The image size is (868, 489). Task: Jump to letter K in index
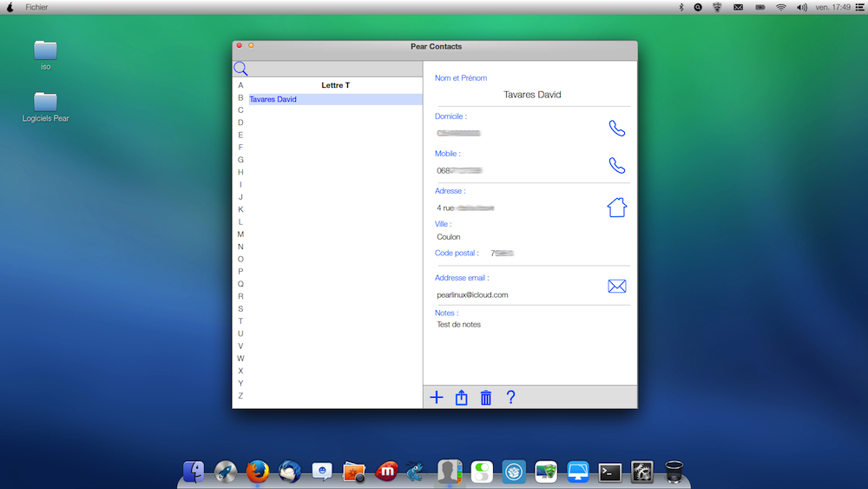pyautogui.click(x=240, y=209)
